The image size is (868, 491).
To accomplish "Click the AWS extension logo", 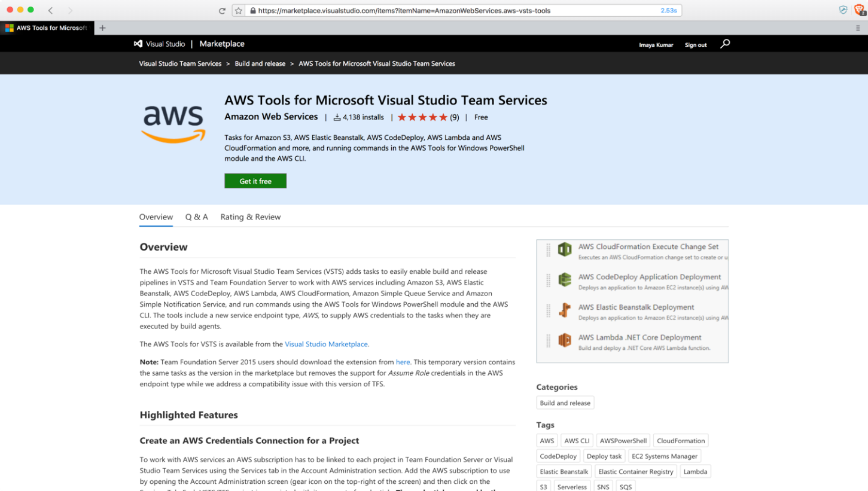I will tap(173, 124).
